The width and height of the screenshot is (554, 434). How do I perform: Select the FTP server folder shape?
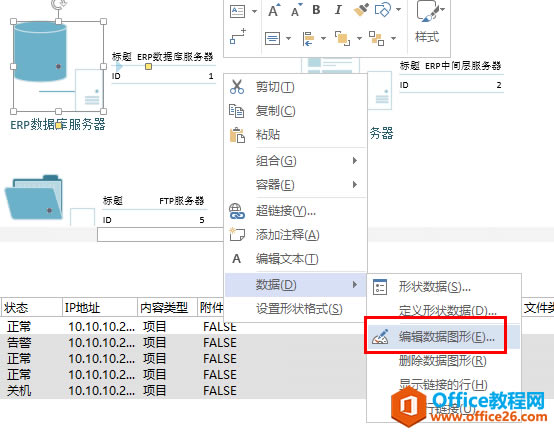pos(34,197)
